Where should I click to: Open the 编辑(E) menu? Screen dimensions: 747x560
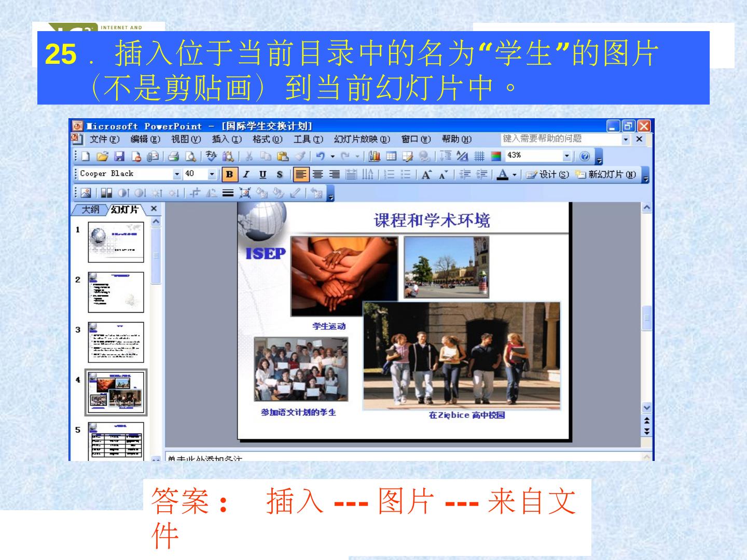click(x=145, y=139)
